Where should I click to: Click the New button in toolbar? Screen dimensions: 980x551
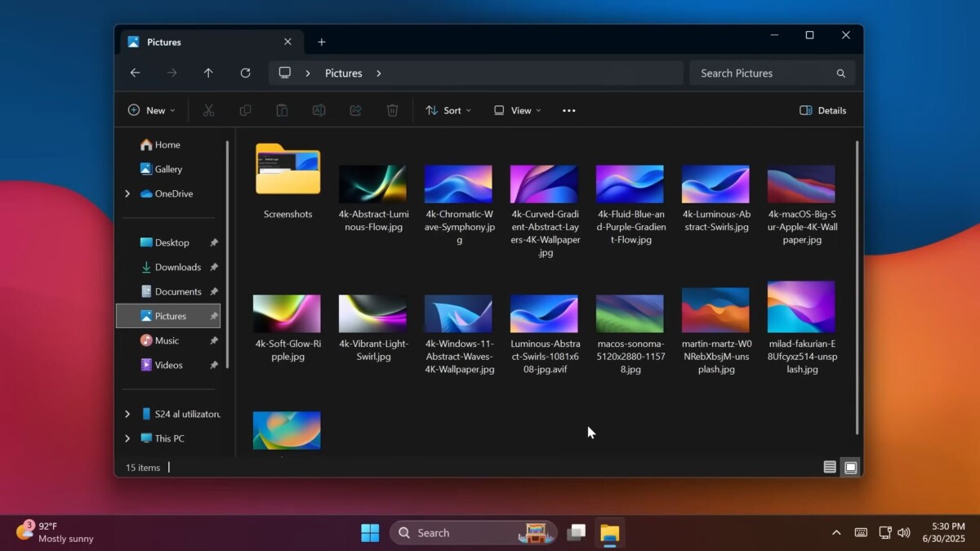152,110
